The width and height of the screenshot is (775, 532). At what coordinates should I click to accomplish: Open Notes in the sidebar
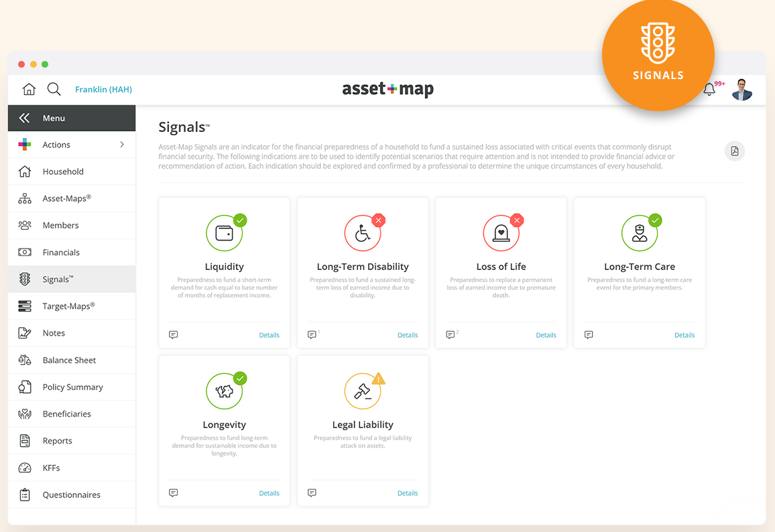pyautogui.click(x=72, y=333)
